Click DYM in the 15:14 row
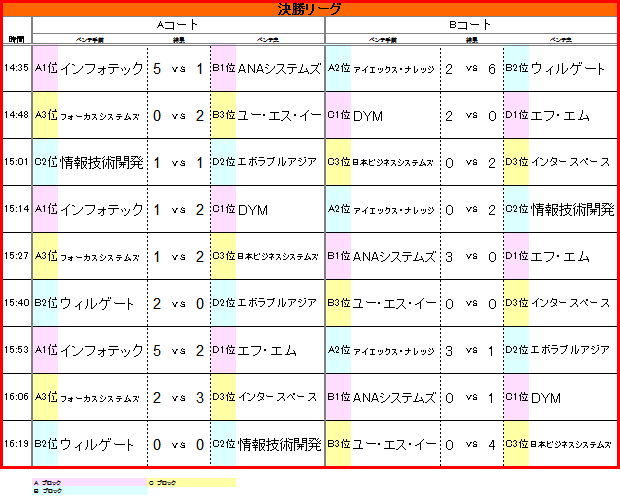This screenshot has width=620, height=500. [x=253, y=210]
